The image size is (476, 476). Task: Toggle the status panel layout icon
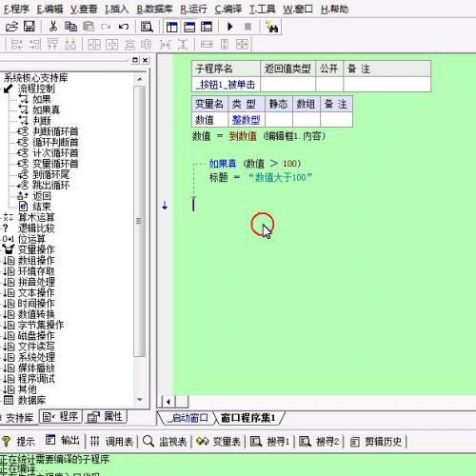click(189, 27)
